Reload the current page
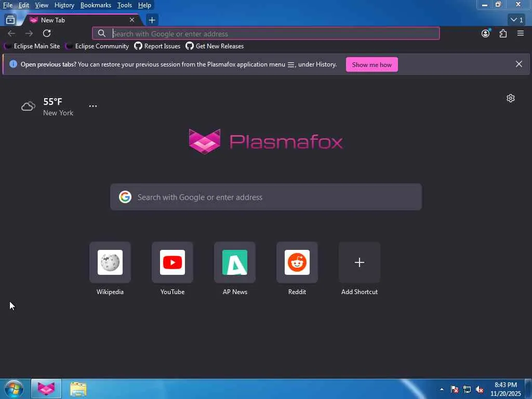 coord(47,33)
